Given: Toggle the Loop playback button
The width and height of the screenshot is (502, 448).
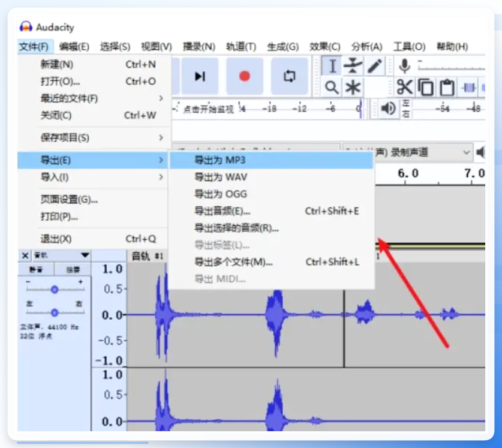Looking at the screenshot, I should tap(290, 76).
